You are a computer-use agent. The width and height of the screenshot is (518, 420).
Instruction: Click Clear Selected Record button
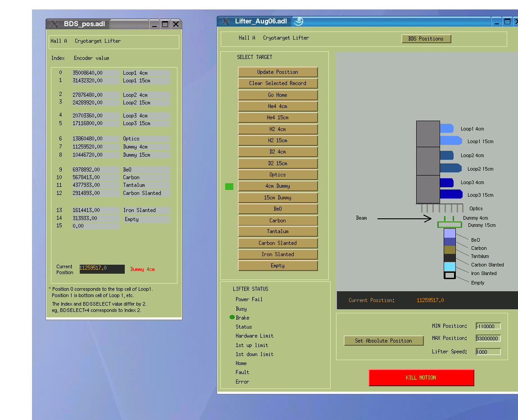[278, 83]
